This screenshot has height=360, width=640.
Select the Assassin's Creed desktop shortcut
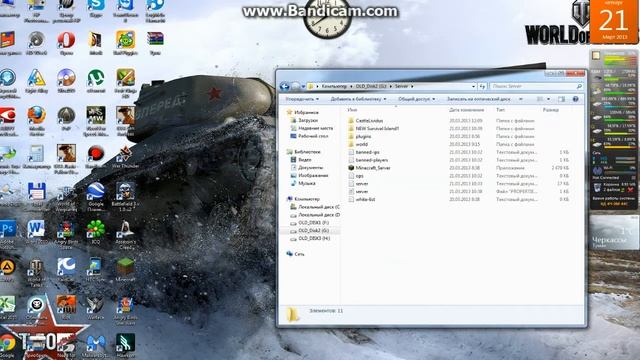coord(125,234)
